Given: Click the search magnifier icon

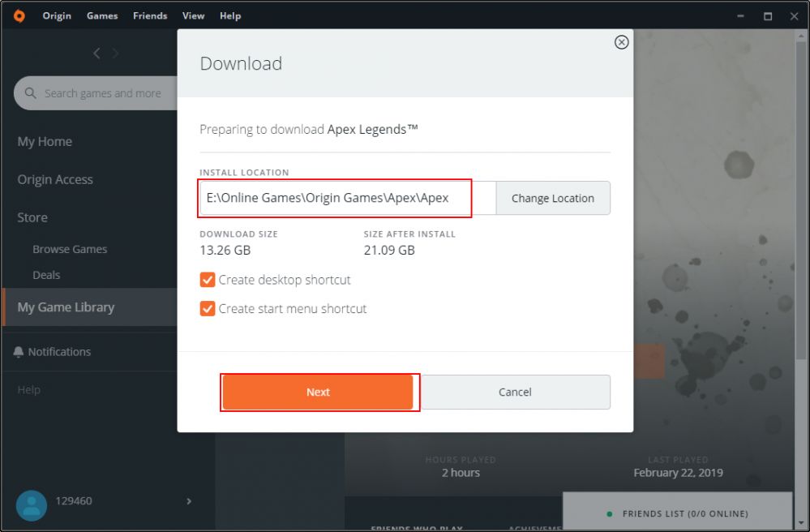Looking at the screenshot, I should 31,93.
